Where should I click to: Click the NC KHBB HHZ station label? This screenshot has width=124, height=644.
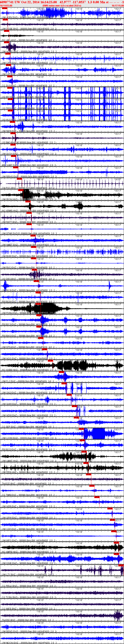click(29, 370)
